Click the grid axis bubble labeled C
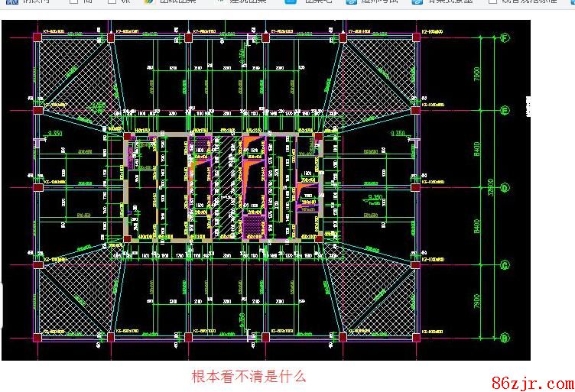 tap(505, 264)
